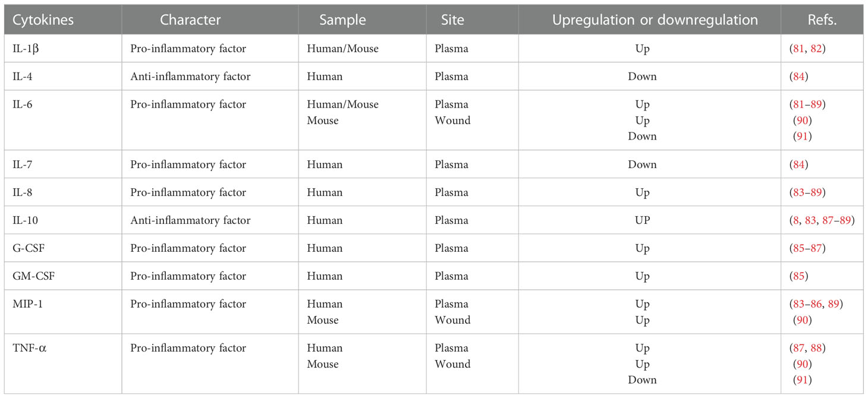Screen dimensions: 868x398
Task: Follow reference 85–87 for G-CSF
Action: [x=807, y=248]
